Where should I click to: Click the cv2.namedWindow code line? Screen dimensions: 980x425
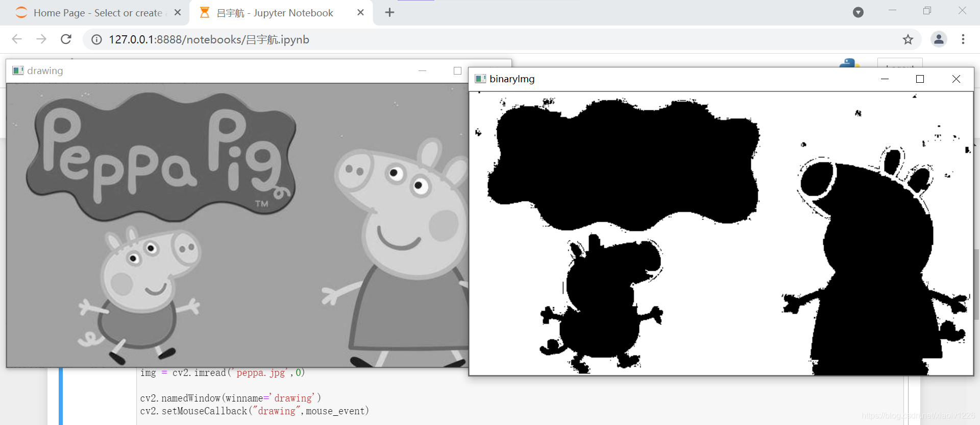point(231,398)
